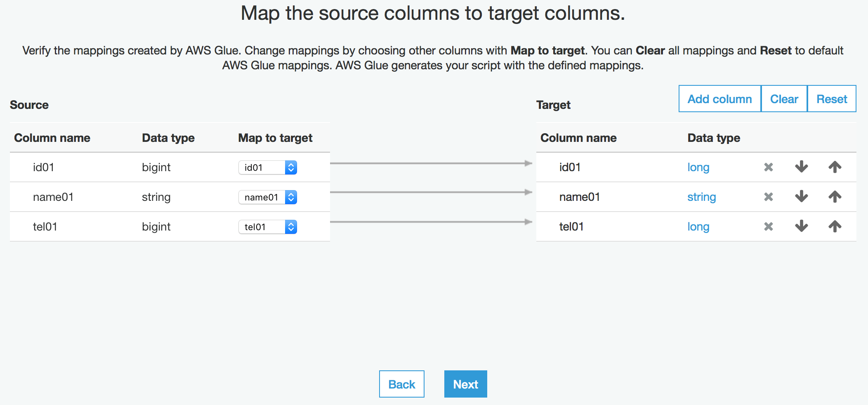Edit the name01 target string data type
868x405 pixels.
tap(701, 197)
